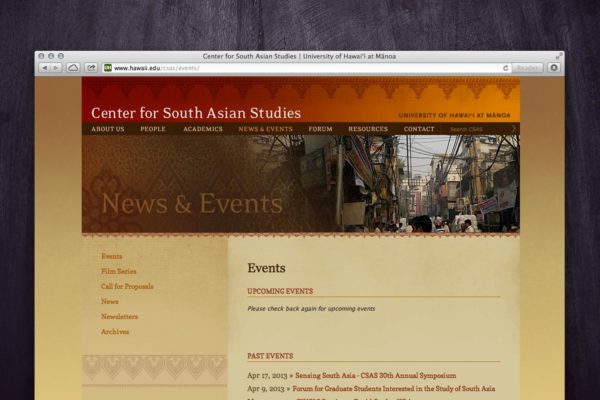Click the 'Apr 9, 2013' date text
600x400 pixels.
coord(266,389)
